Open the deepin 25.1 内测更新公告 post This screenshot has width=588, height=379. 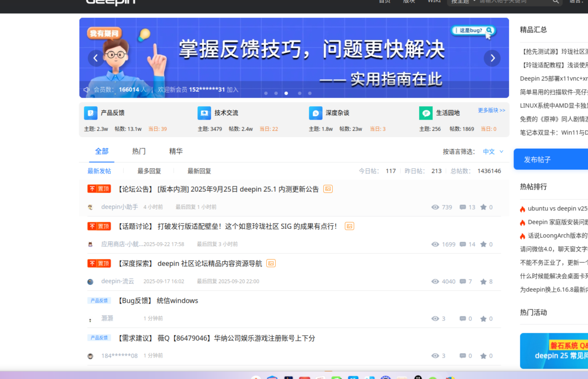(x=218, y=189)
